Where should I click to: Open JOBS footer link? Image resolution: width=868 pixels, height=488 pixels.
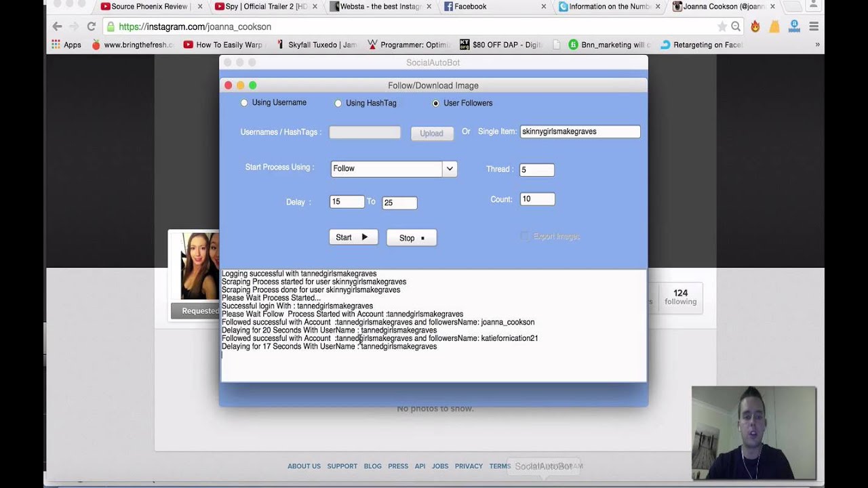(440, 466)
